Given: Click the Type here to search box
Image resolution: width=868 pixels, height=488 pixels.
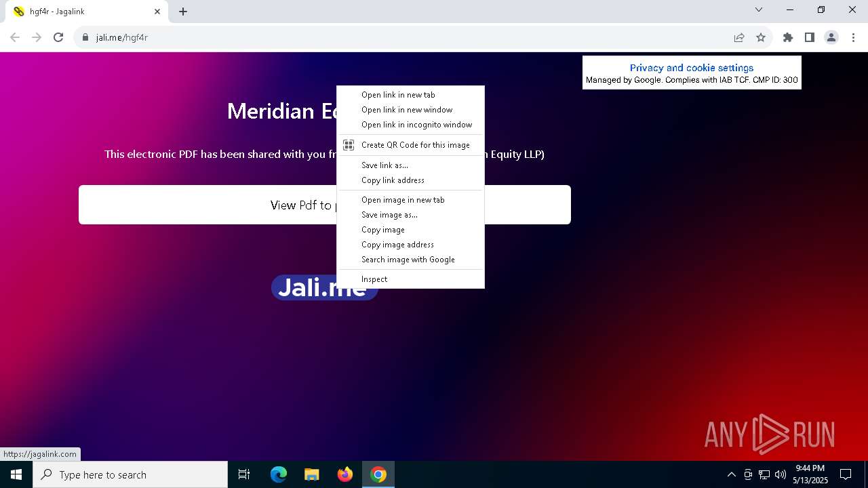Looking at the screenshot, I should click(130, 474).
